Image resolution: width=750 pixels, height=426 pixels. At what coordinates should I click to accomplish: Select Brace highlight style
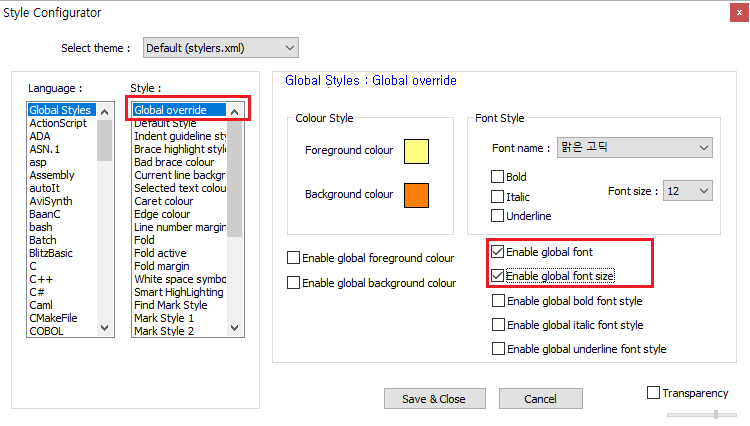tap(179, 149)
